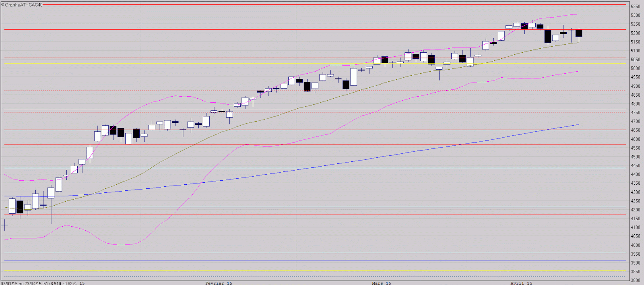This screenshot has width=644, height=285.
Task: Click the -0.62% change value
Action: (x=69, y=283)
